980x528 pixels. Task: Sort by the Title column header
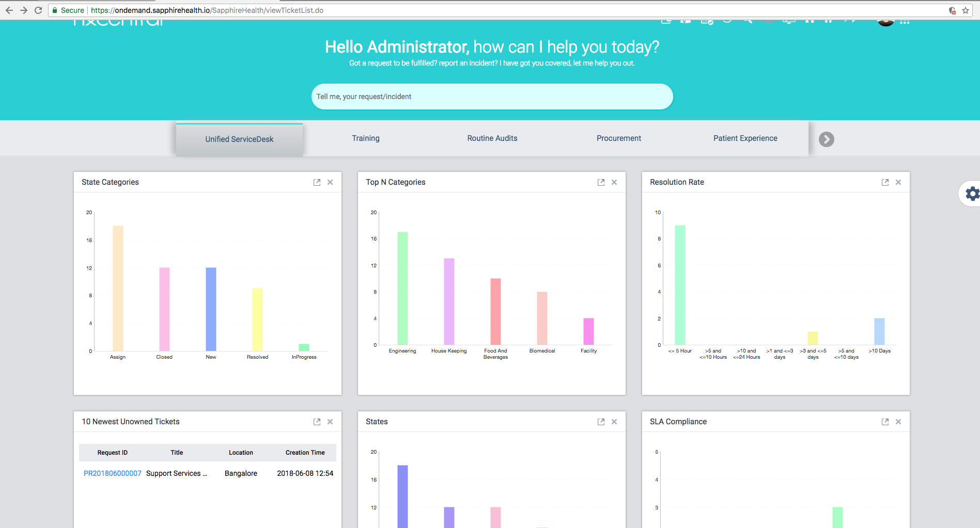(177, 453)
